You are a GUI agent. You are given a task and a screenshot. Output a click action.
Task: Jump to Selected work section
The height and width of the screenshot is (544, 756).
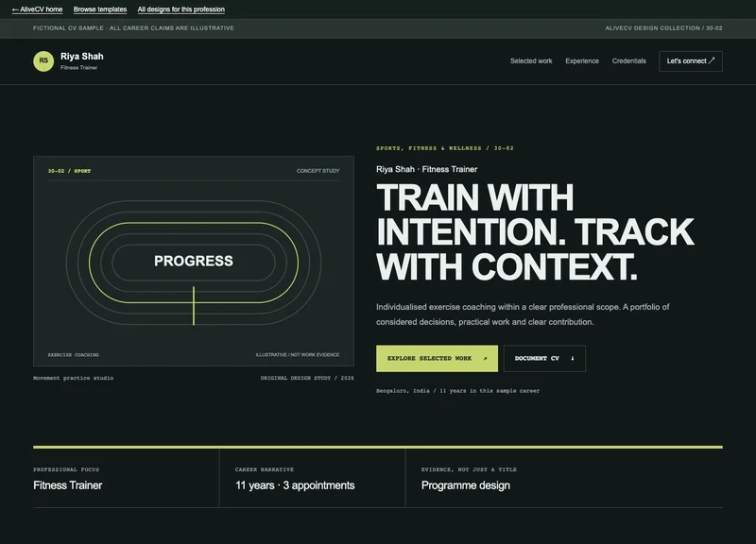pos(531,61)
